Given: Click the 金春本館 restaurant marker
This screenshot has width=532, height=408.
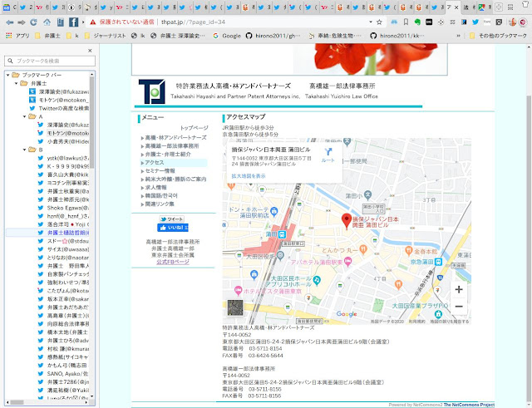Looking at the screenshot, I should click(x=408, y=251).
